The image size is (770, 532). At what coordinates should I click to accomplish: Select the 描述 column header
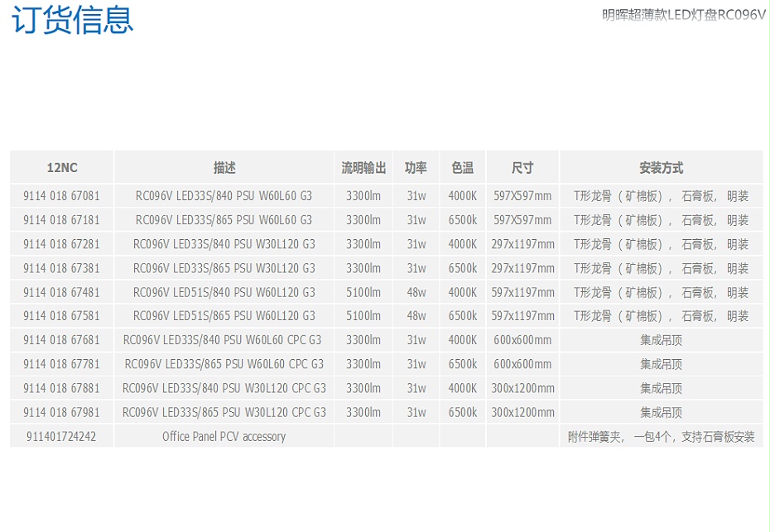(224, 168)
